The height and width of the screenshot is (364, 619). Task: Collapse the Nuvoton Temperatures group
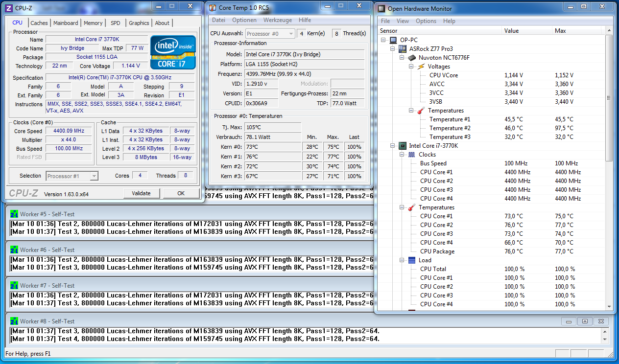411,111
